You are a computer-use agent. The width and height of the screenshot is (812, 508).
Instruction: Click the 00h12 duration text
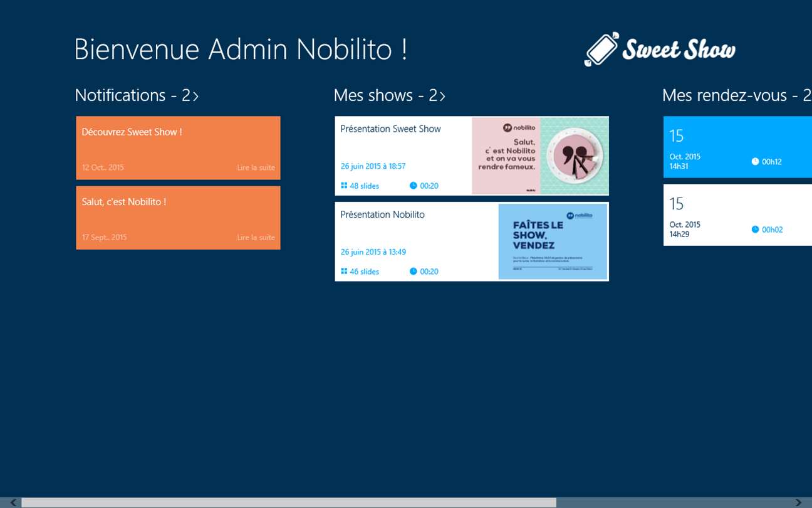(772, 162)
